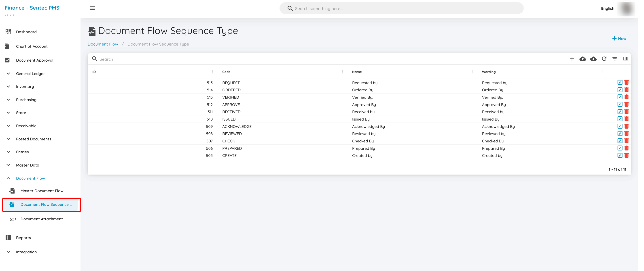Click the cloud upload icon

tap(583, 59)
